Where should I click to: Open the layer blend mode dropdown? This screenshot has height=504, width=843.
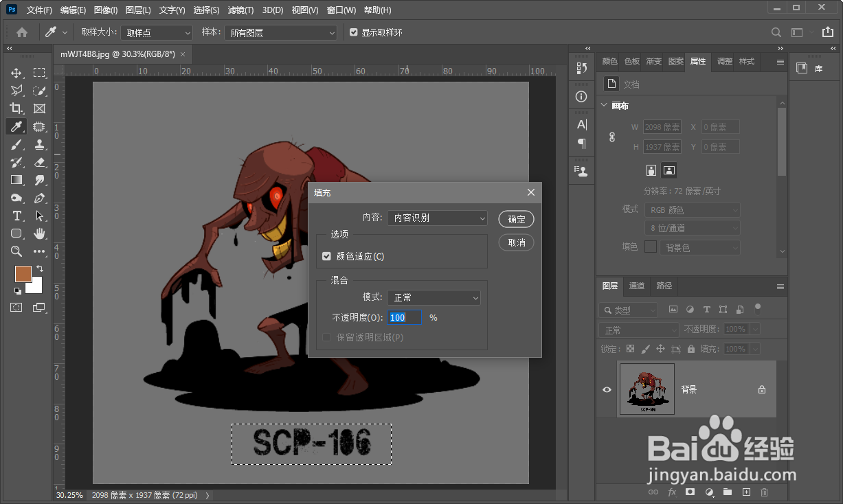[638, 330]
